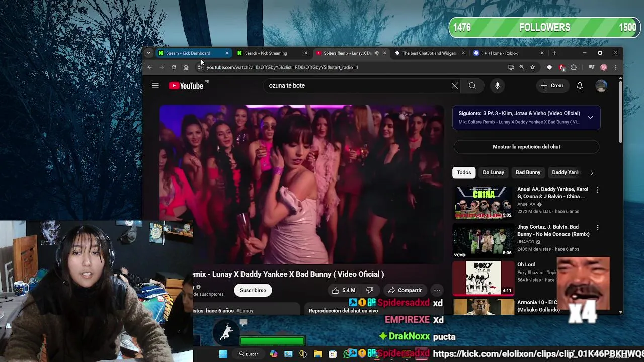Close the Search - Kick Streaming tab
The width and height of the screenshot is (644, 362).
[305, 53]
